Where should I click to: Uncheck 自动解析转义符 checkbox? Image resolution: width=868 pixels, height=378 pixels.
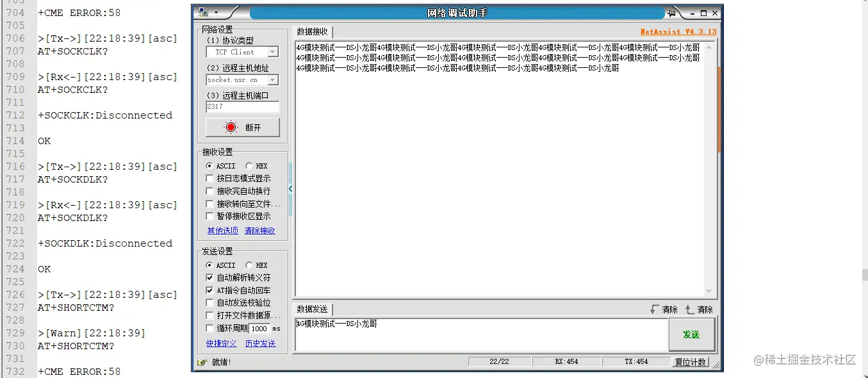click(x=209, y=278)
